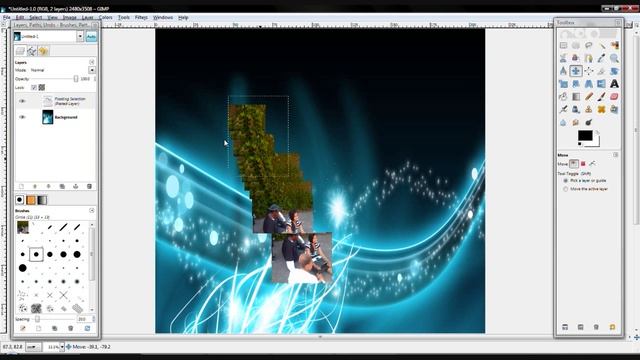Select the Scale tool
Screen dimensions: 640x360
(x=563, y=84)
